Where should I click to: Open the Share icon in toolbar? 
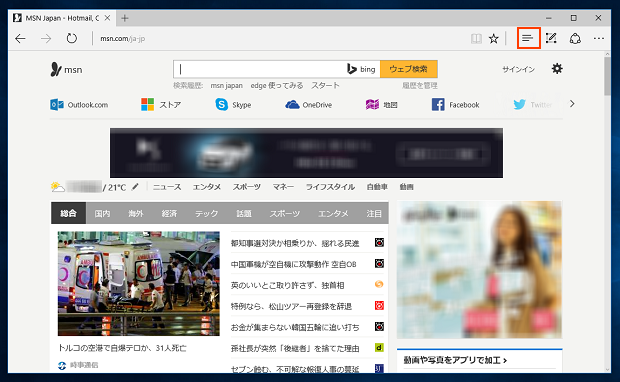pyautogui.click(x=575, y=38)
